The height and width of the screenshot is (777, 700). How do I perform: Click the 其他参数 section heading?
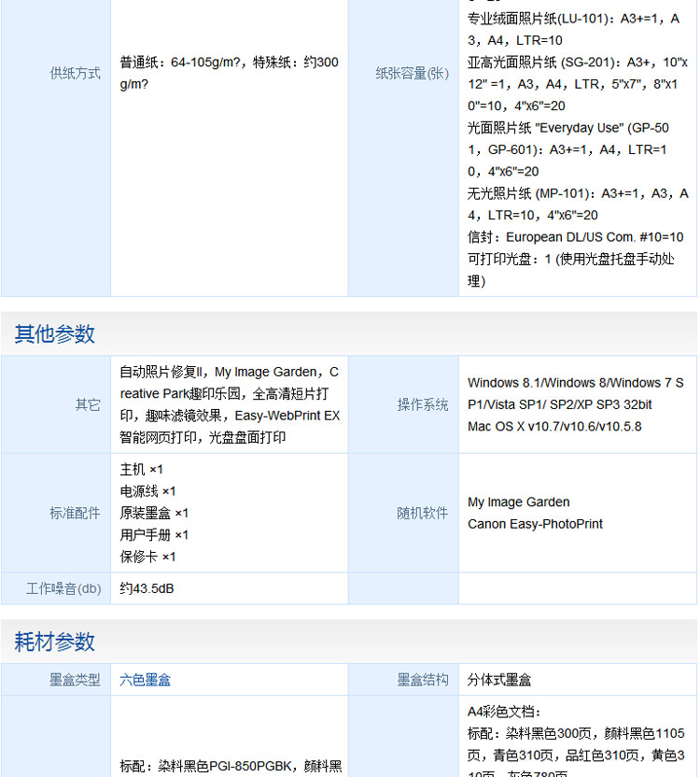click(x=54, y=334)
